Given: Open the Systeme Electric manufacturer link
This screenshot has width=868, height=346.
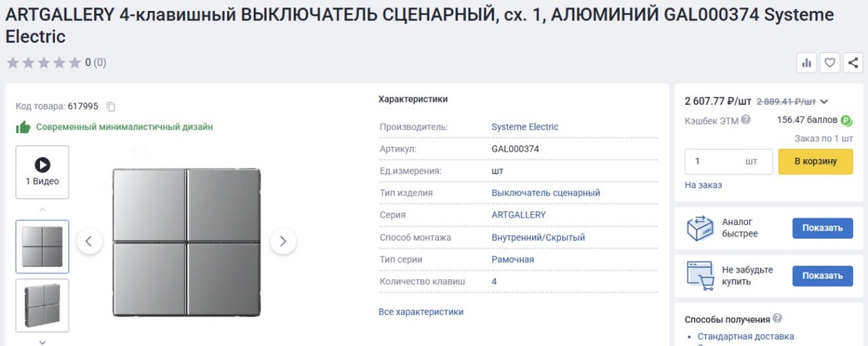Looking at the screenshot, I should [524, 127].
